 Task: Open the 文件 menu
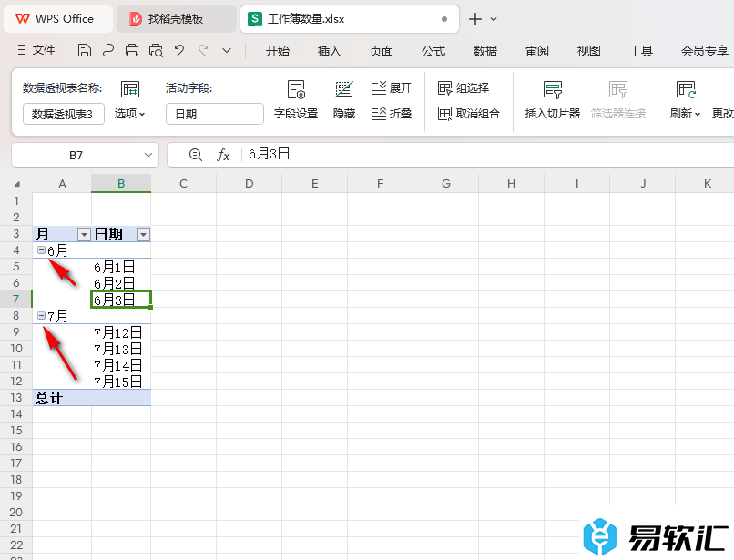pos(36,50)
